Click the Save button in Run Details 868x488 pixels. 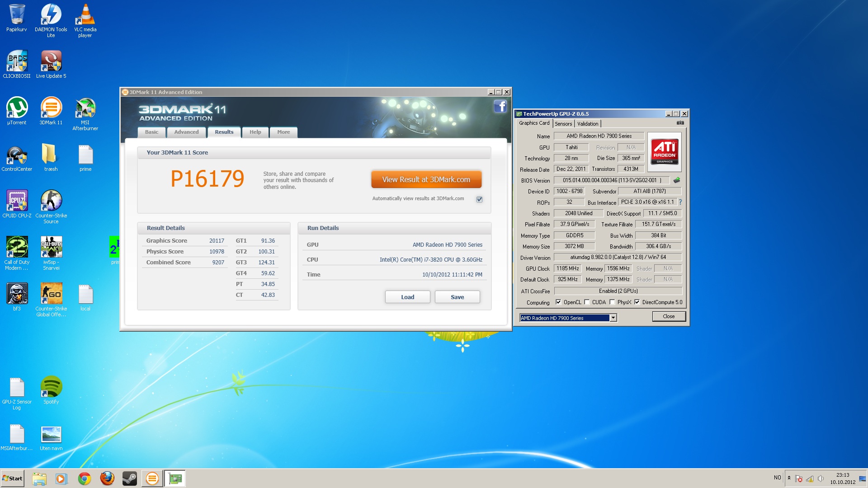pos(457,297)
